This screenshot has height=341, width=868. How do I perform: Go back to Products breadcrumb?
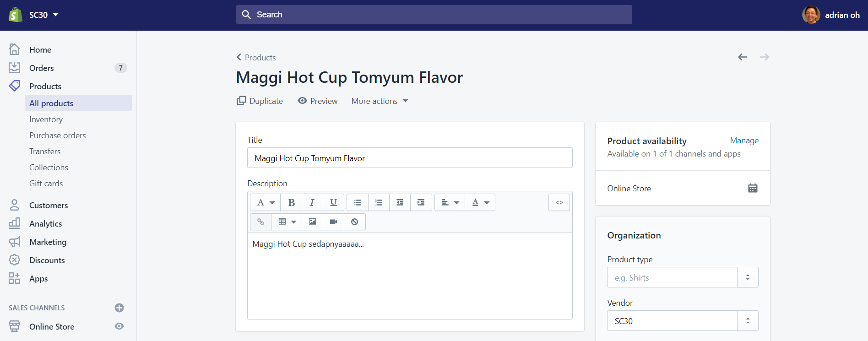point(256,57)
